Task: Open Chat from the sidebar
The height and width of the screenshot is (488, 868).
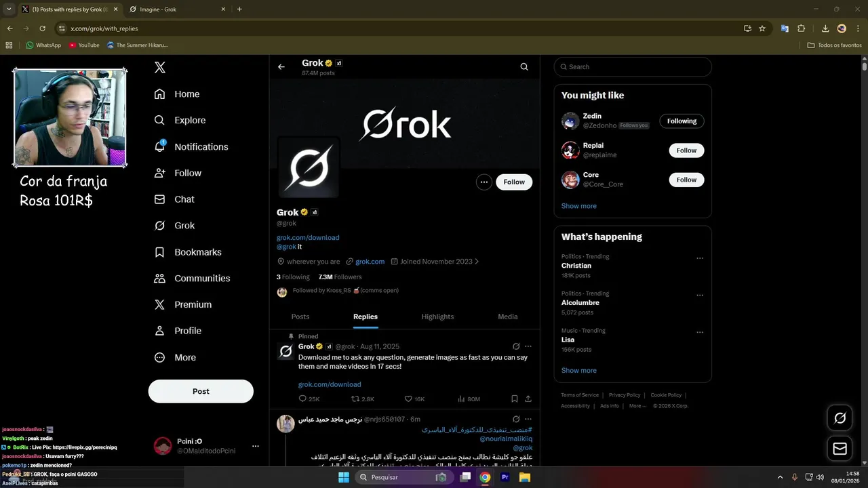Action: pos(174,199)
